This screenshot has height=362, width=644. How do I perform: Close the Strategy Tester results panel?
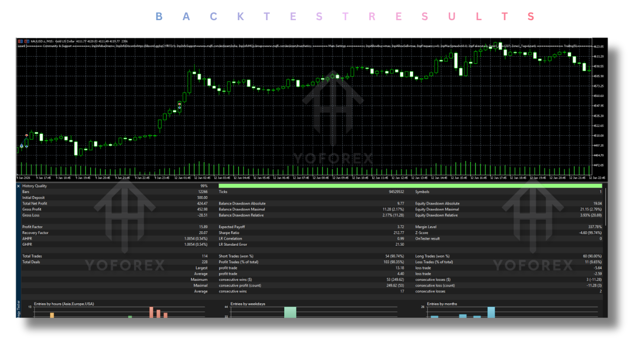[x=19, y=186]
